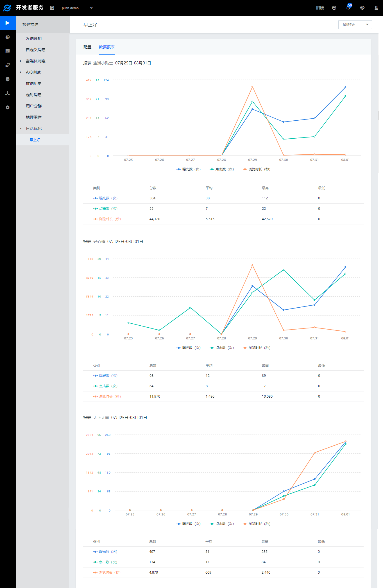Click the 07.29 orange peak point in 生活小贴士 chart
Image resolution: width=383 pixels, height=588 pixels.
(x=252, y=87)
